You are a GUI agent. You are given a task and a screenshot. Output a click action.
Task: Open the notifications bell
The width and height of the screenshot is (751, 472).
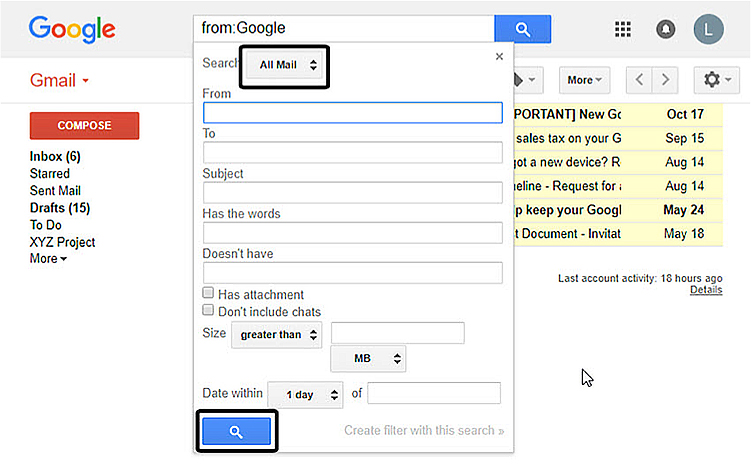click(666, 29)
